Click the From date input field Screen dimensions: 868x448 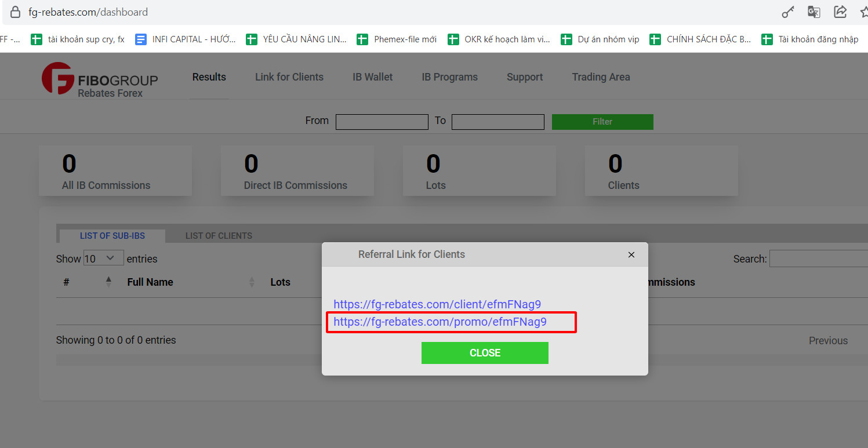[x=382, y=122]
